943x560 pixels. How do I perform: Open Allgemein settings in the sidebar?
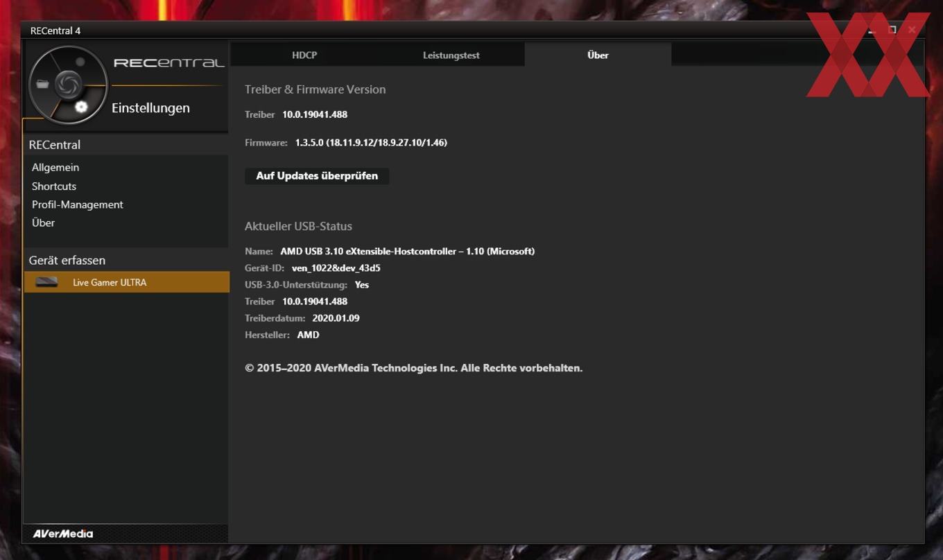55,167
